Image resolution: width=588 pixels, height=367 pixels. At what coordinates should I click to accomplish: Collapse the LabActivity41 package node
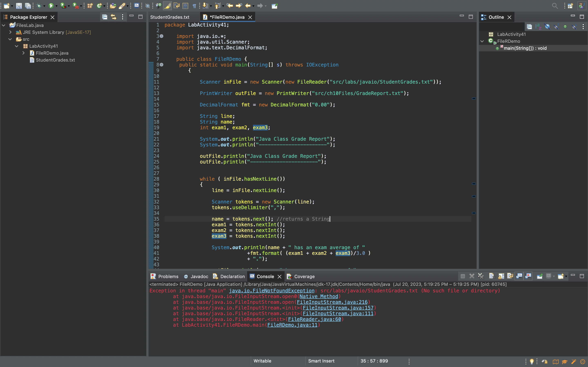(x=17, y=46)
